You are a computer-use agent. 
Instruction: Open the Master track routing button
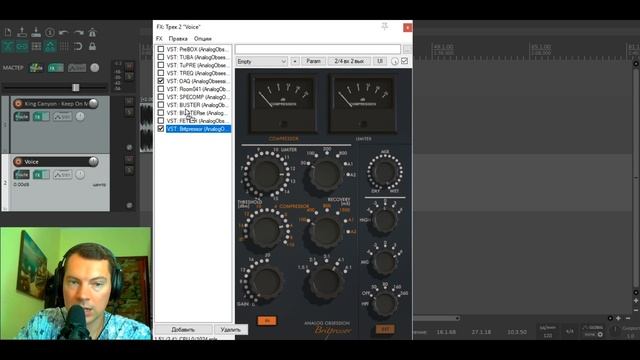pyautogui.click(x=36, y=68)
